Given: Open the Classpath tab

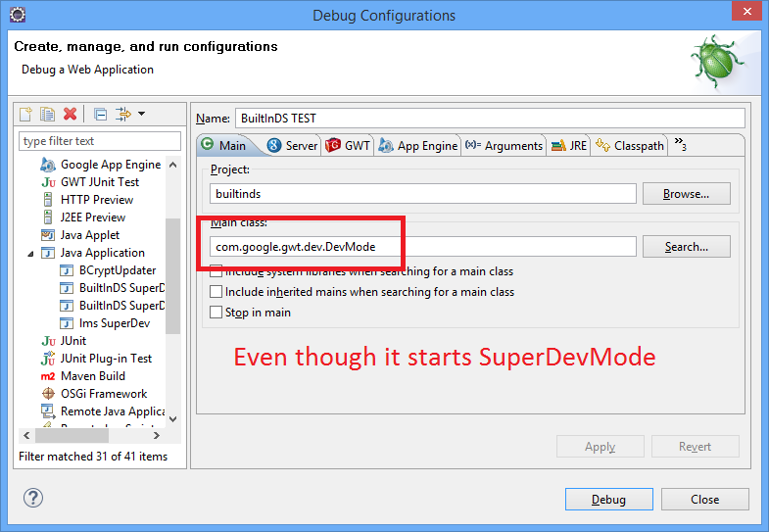Looking at the screenshot, I should coord(630,145).
